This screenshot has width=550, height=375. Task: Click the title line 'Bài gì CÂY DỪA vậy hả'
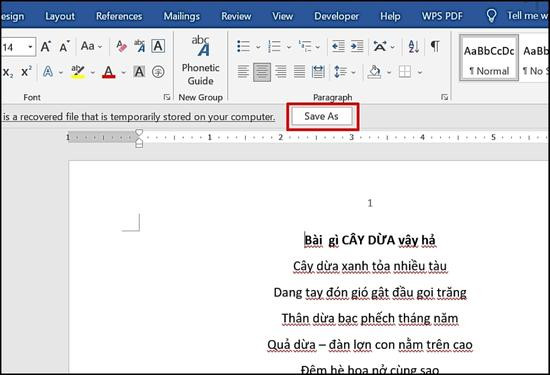coord(370,240)
